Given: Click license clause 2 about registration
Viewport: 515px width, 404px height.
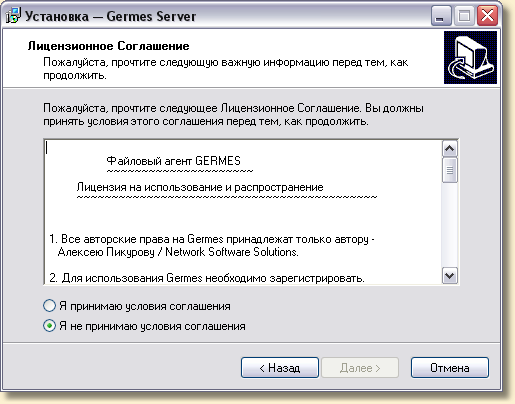Looking at the screenshot, I should pos(207,278).
